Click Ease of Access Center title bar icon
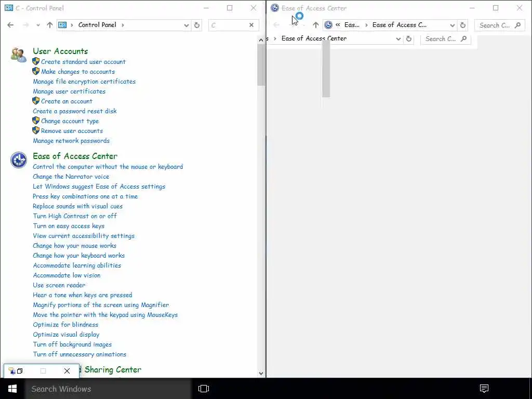The width and height of the screenshot is (532, 399). point(275,8)
